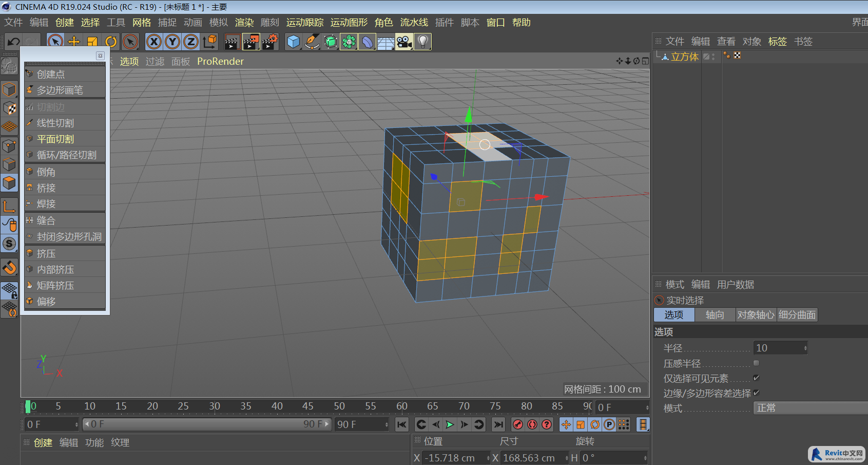This screenshot has height=465, width=868.
Task: Switch to Texture mode checker-cube icon
Action: pos(9,108)
